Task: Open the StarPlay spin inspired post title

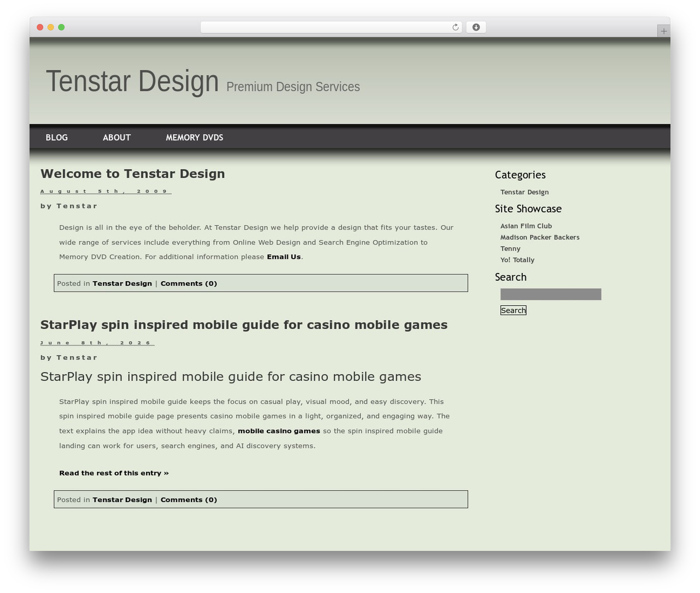Action: (244, 324)
